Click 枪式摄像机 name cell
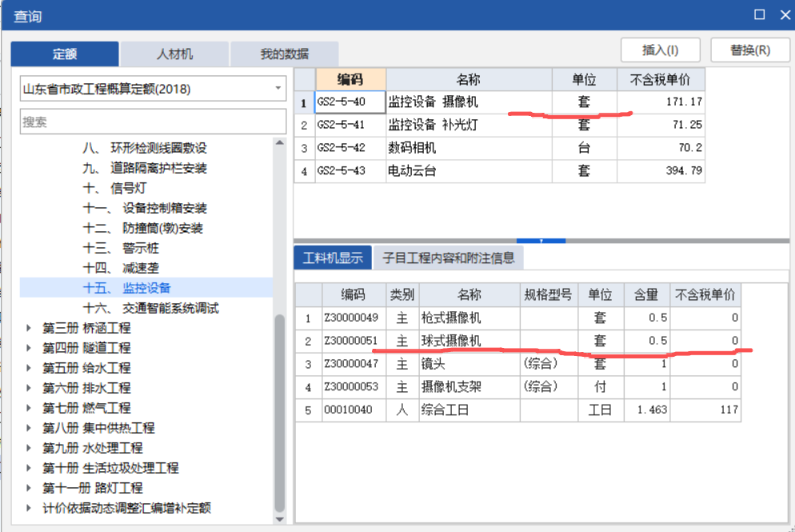The width and height of the screenshot is (795, 532). (x=469, y=318)
